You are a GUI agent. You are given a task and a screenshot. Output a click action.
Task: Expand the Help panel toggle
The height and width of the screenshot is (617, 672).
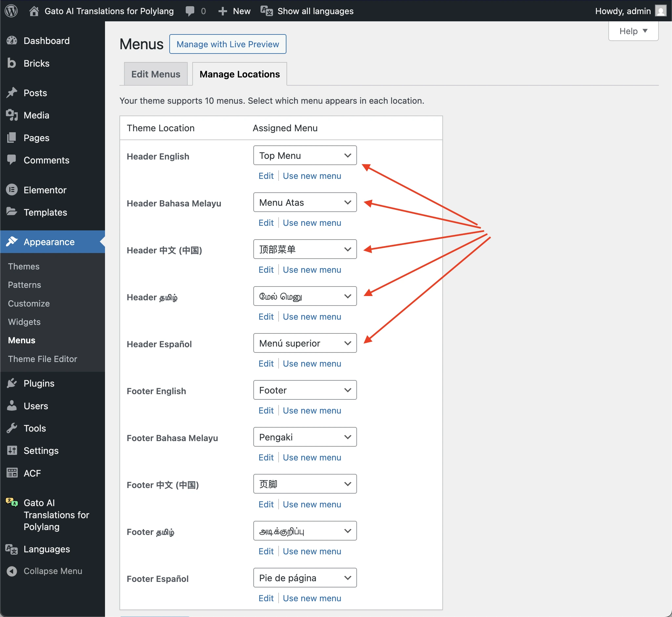click(633, 31)
